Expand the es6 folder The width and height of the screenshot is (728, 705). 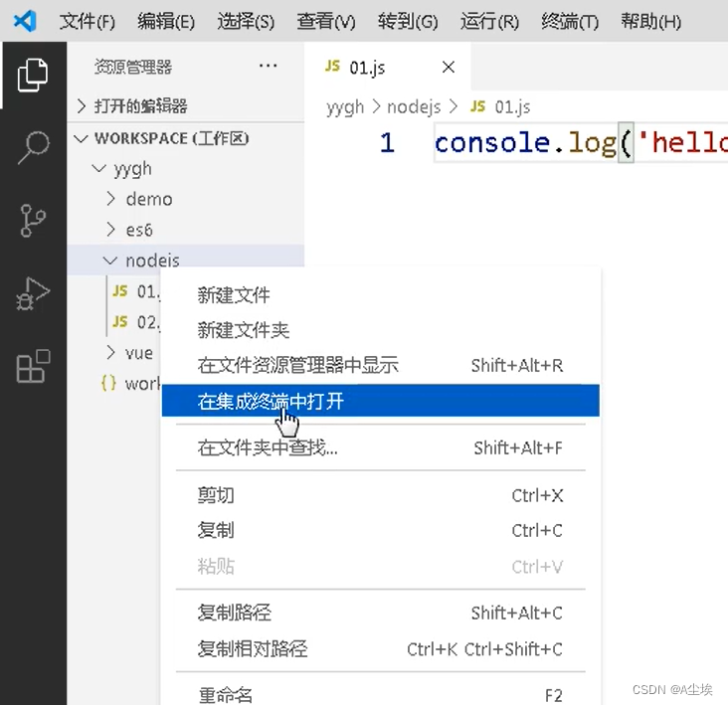[186, 230]
